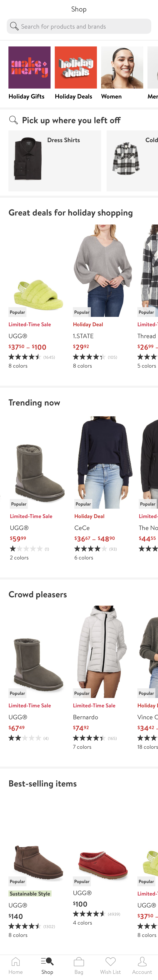Click the magnifier icon beside Pick up where you left off

point(13,120)
